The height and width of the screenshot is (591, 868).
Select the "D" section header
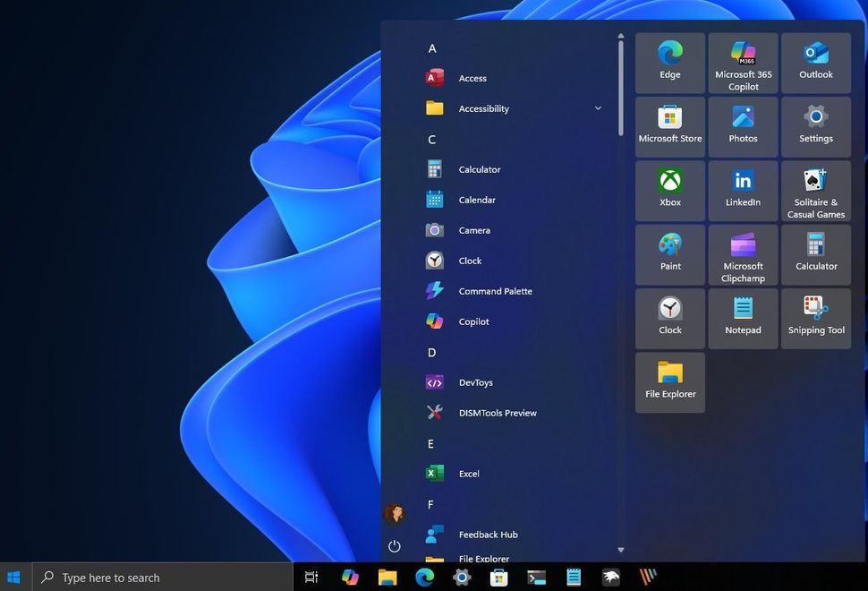pos(430,352)
